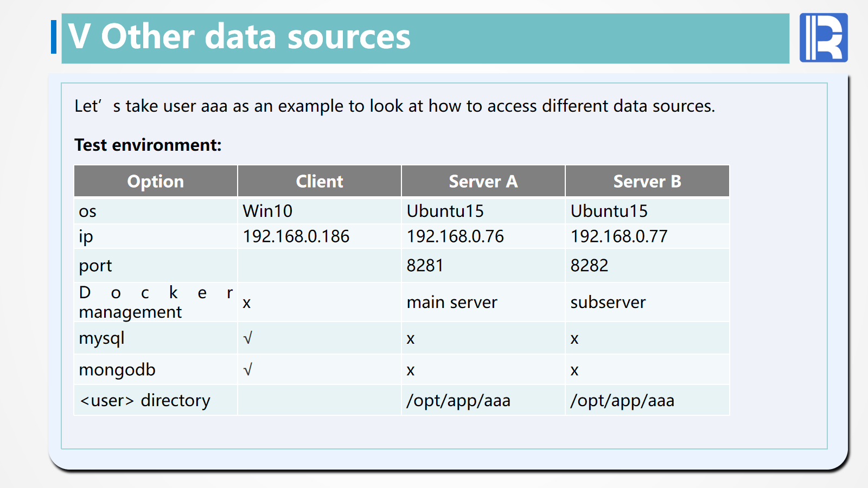Image resolution: width=868 pixels, height=488 pixels.
Task: Select the 'Server B' column header
Action: click(647, 182)
